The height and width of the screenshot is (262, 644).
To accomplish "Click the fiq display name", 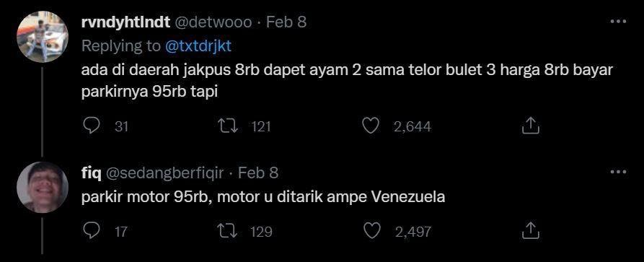I will click(x=92, y=173).
